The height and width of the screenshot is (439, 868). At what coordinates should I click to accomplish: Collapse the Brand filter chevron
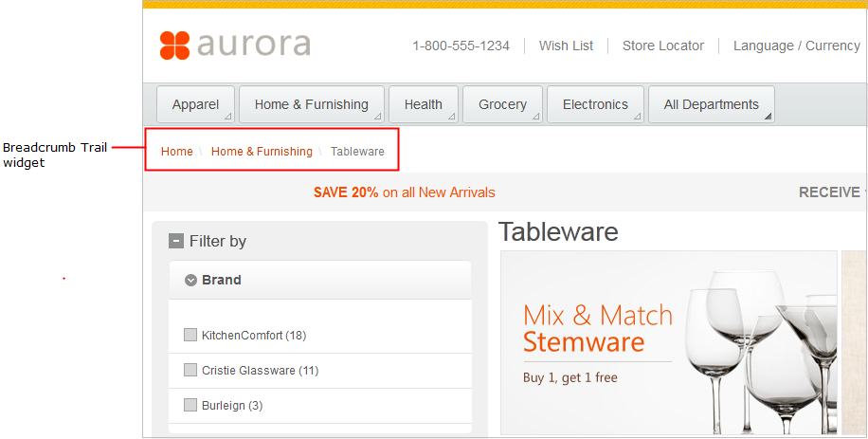pyautogui.click(x=190, y=281)
